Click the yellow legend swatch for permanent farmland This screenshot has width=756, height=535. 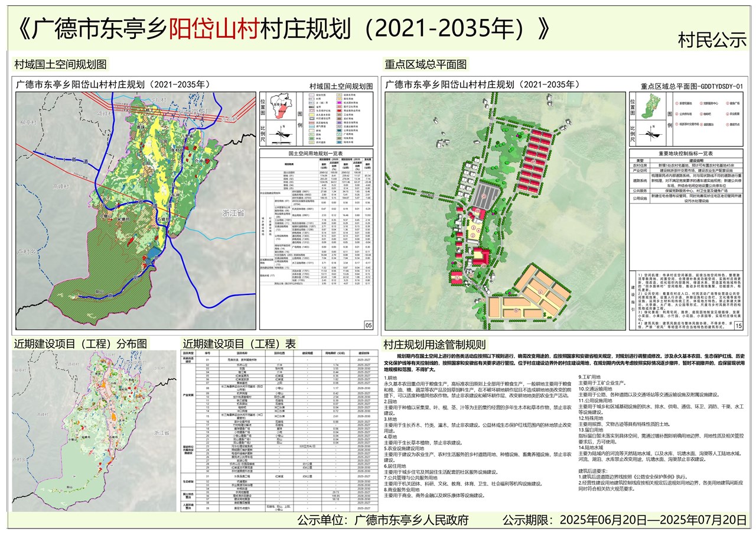[311, 115]
